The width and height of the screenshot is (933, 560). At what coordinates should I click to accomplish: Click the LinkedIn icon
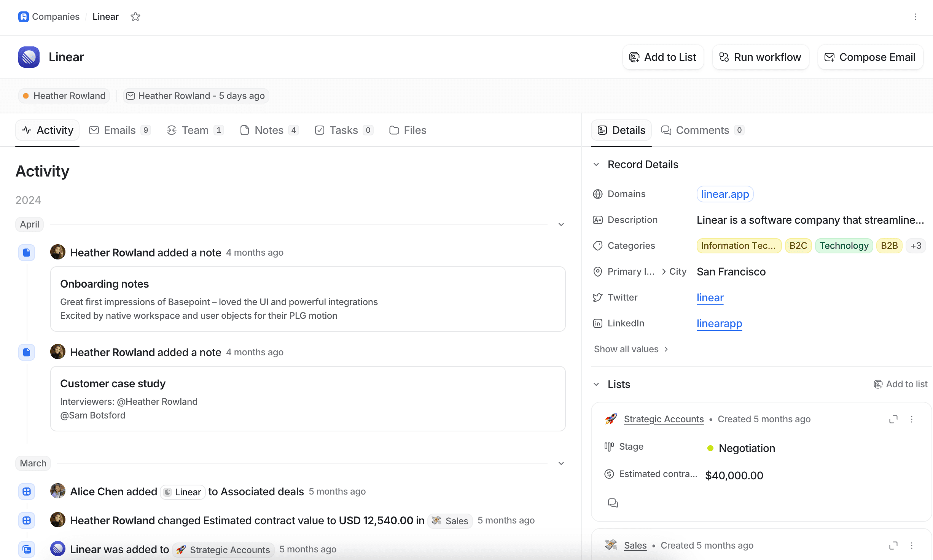point(598,323)
